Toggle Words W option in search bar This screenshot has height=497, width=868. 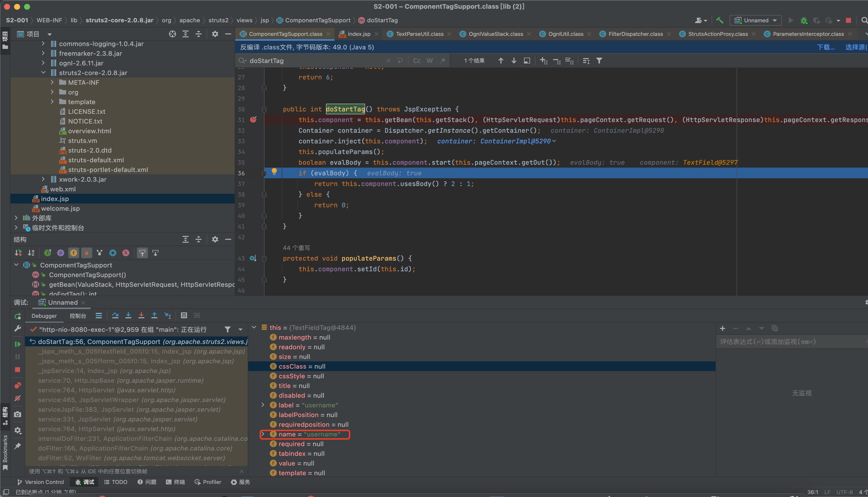point(430,60)
